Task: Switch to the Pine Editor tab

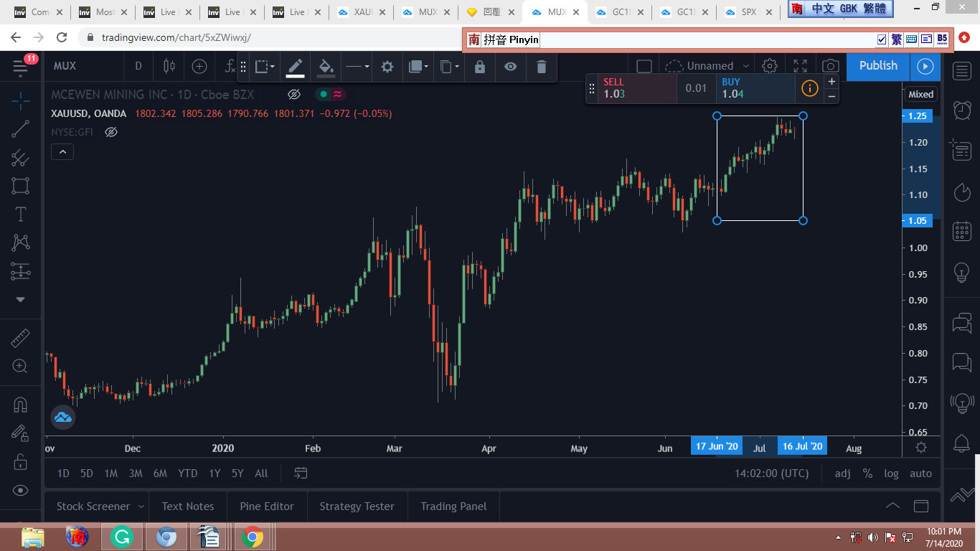Action: point(267,507)
